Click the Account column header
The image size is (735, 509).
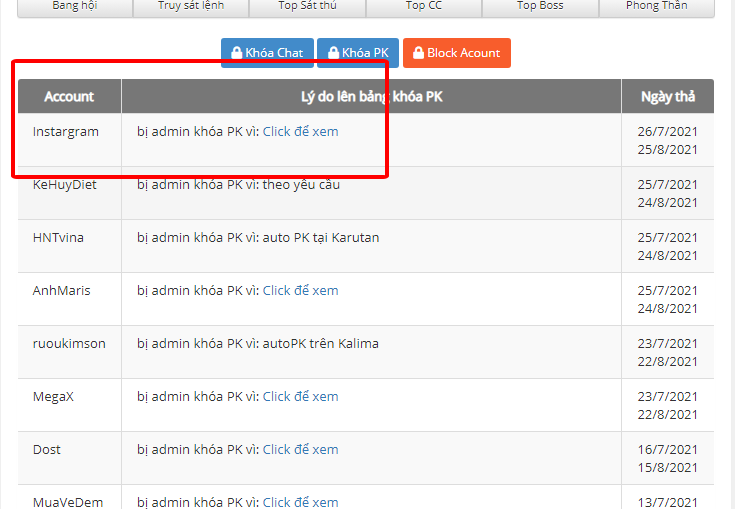(x=69, y=96)
